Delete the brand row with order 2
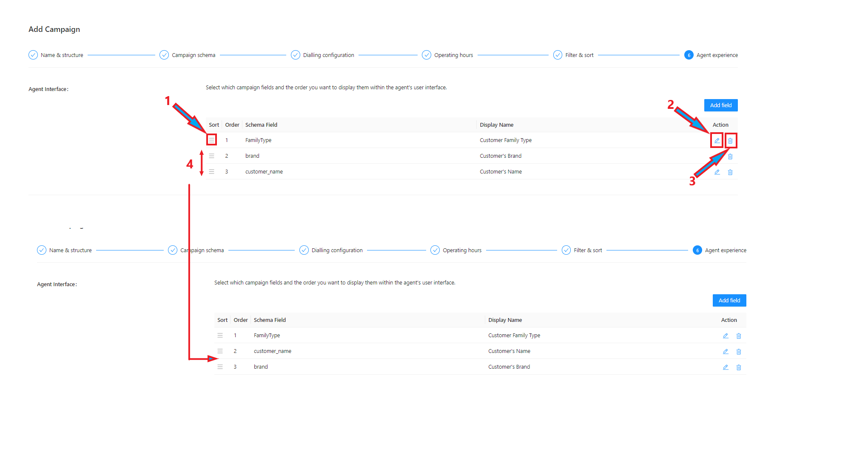 [730, 156]
